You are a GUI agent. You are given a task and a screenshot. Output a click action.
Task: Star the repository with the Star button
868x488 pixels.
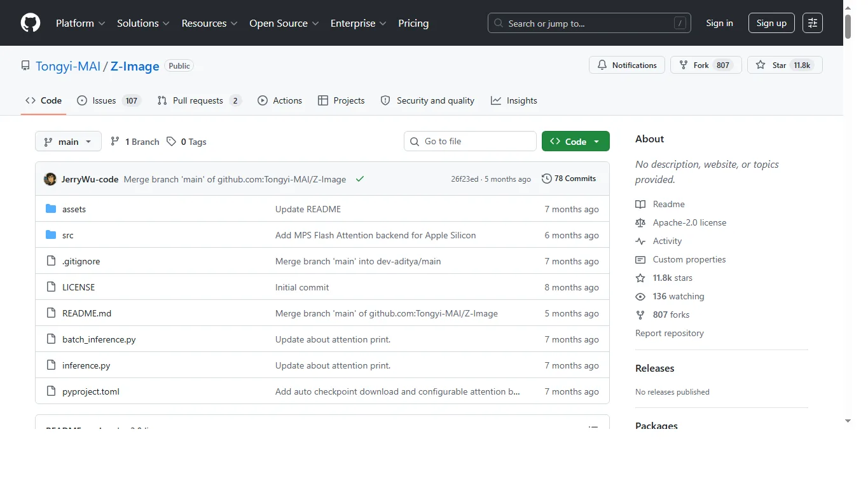tap(785, 65)
